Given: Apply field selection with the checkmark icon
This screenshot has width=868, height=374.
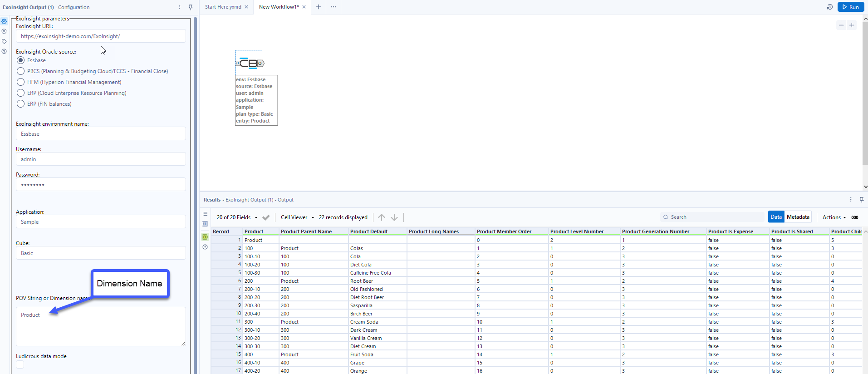Looking at the screenshot, I should pyautogui.click(x=266, y=217).
